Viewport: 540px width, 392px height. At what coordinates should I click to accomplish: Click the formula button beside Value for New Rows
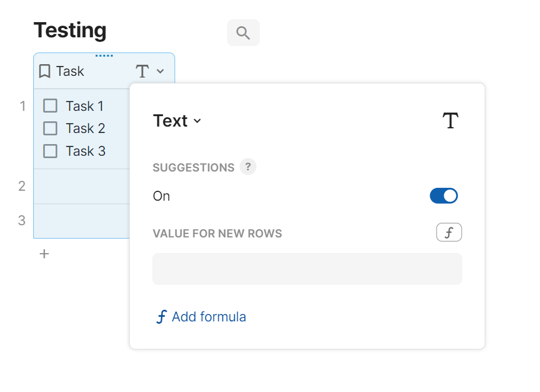click(449, 233)
